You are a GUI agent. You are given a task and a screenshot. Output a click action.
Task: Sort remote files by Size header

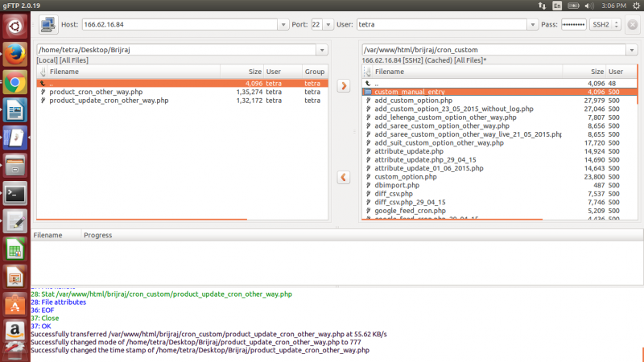coord(584,72)
